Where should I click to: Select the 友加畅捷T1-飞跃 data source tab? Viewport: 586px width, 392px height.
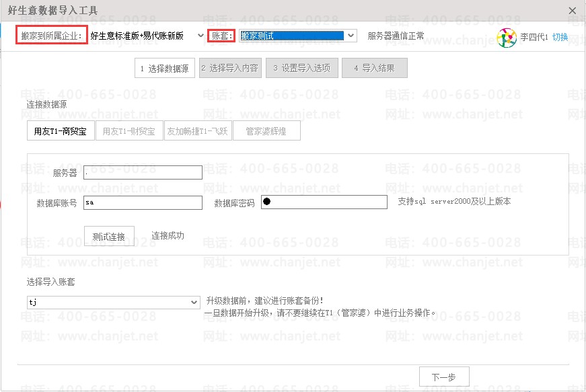tap(198, 131)
